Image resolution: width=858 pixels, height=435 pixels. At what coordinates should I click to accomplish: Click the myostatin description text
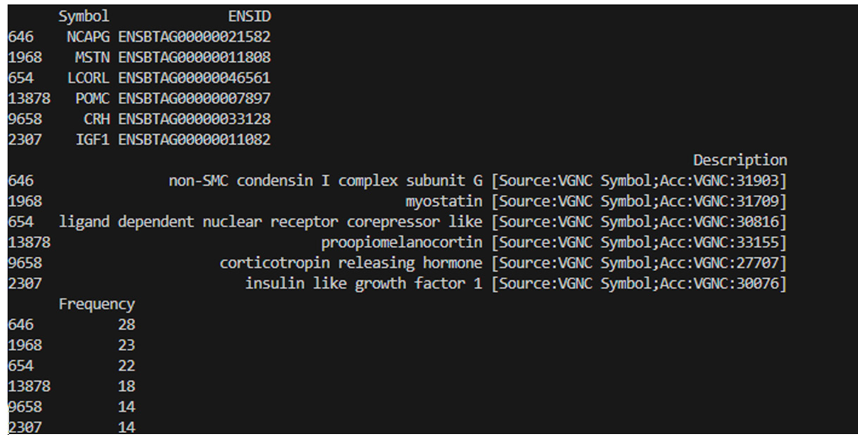click(x=444, y=201)
